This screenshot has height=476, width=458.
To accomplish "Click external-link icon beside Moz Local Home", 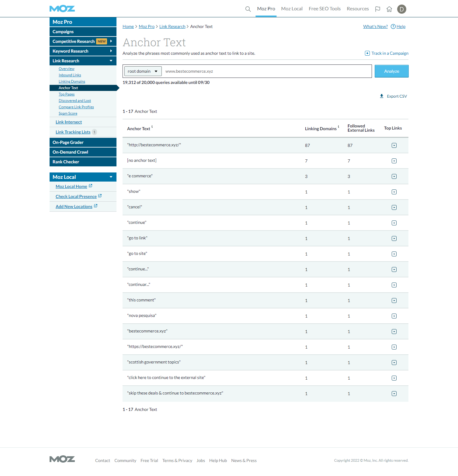I will pyautogui.click(x=90, y=186).
